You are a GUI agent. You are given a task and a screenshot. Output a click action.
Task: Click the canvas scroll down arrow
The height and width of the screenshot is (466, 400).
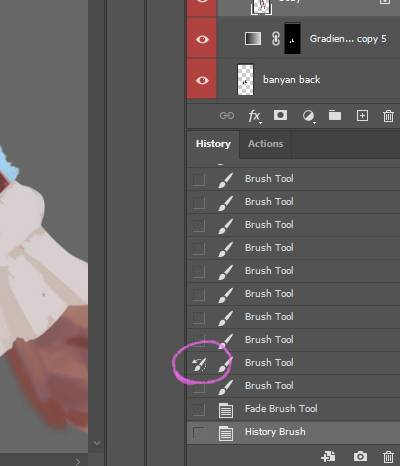[97, 443]
